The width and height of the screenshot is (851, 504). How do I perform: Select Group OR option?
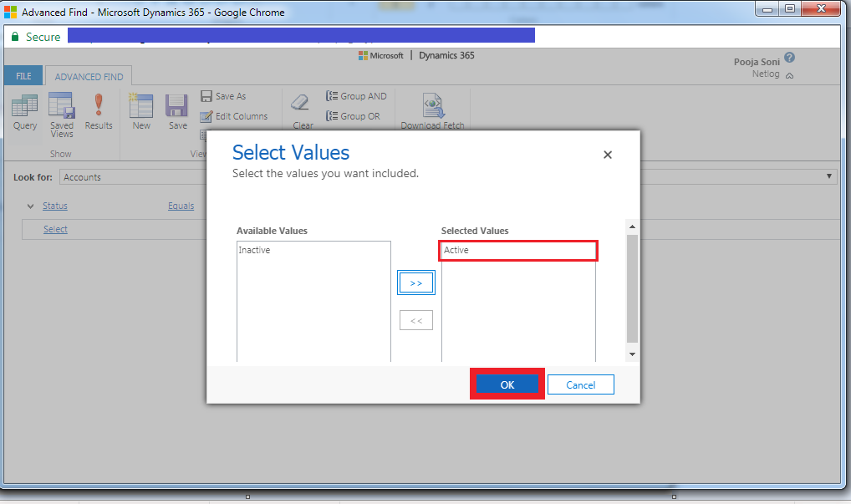pyautogui.click(x=353, y=116)
